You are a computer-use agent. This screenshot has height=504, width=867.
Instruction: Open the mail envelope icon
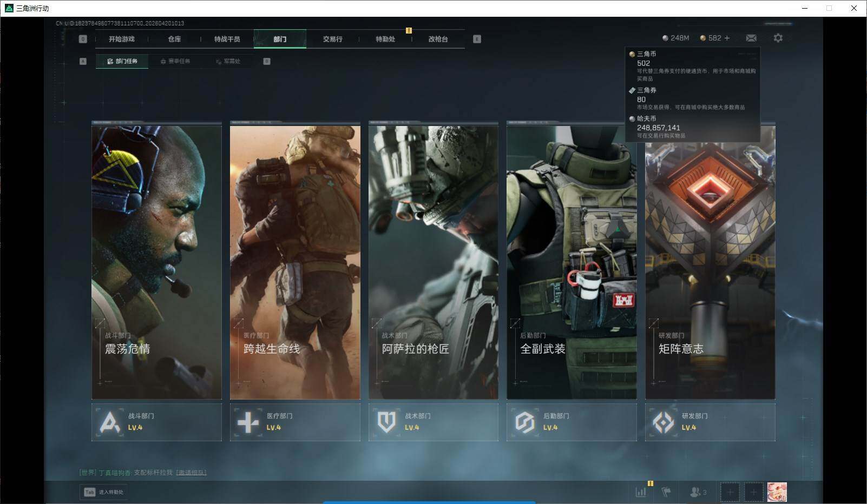pyautogui.click(x=751, y=38)
